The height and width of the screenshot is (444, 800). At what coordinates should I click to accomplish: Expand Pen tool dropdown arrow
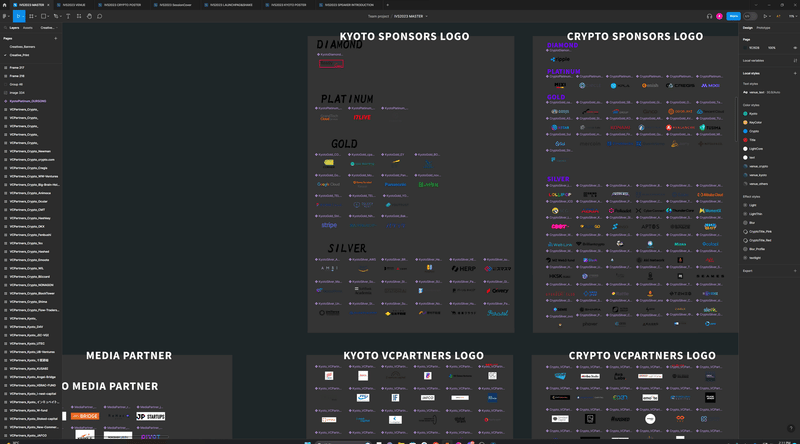pos(60,16)
